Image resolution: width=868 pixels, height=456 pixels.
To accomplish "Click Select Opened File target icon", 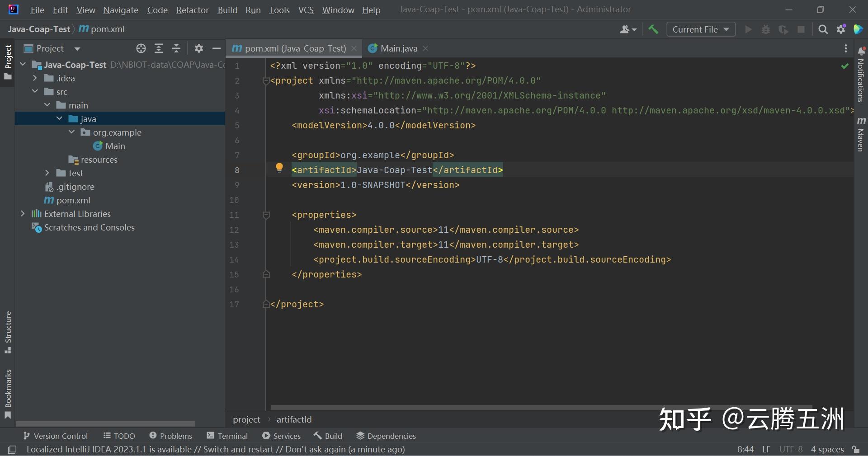I will click(141, 48).
